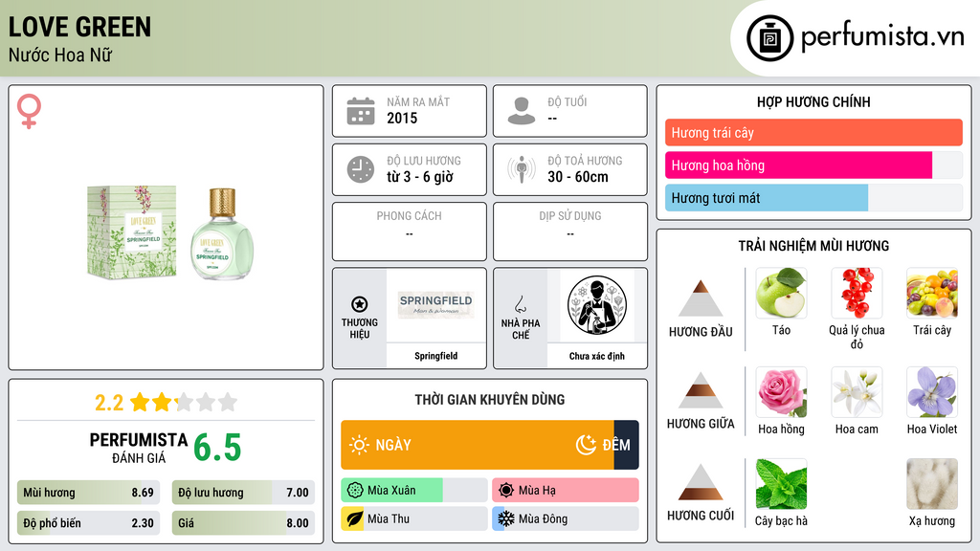Click the Mùa Xuân season bar
Screen dimensions: 980x551
coord(414,491)
